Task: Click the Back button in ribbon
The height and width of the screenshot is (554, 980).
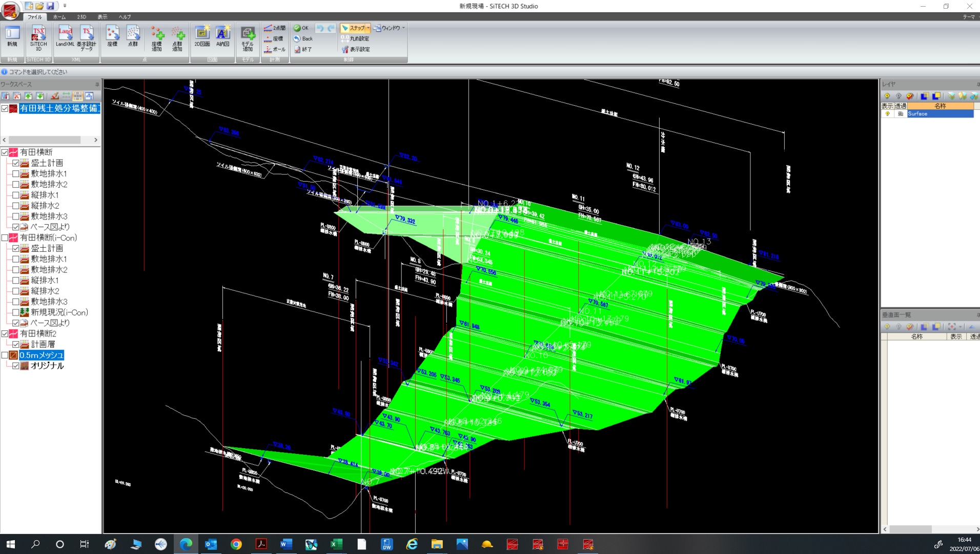Action: 303,38
